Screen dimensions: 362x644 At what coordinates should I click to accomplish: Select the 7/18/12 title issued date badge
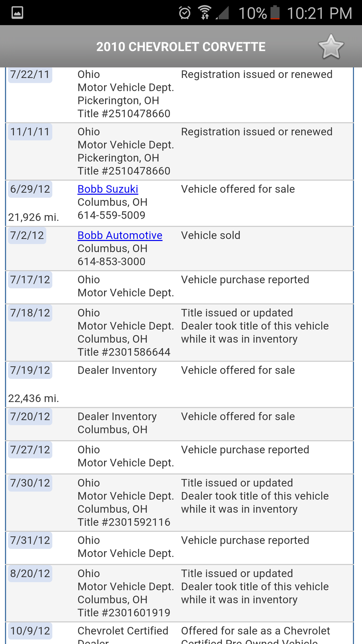click(x=30, y=313)
